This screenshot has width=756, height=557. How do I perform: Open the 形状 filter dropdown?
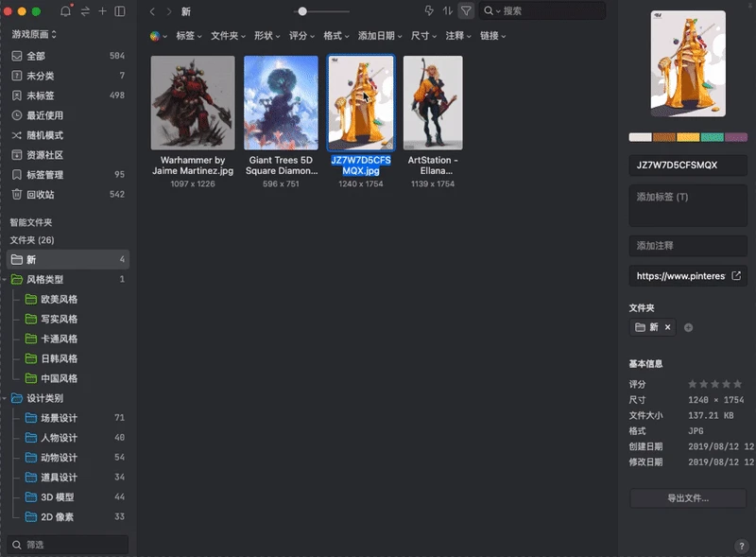pos(267,36)
